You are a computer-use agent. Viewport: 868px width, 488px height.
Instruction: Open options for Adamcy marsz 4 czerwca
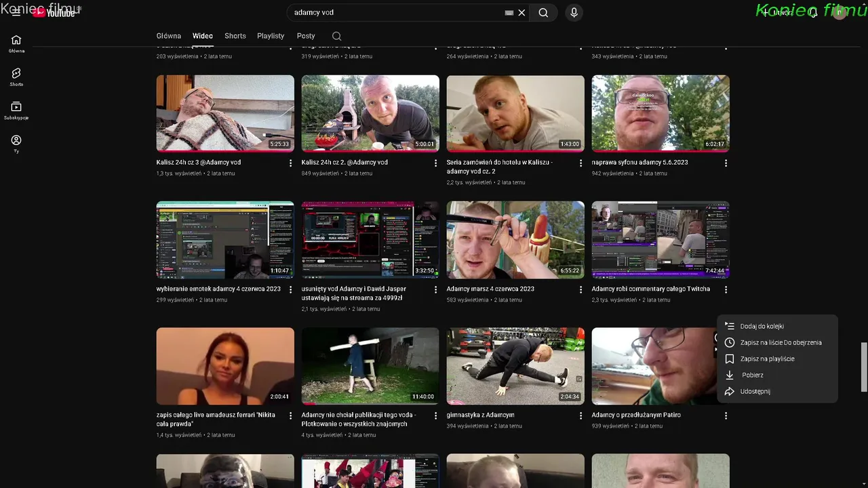(580, 289)
